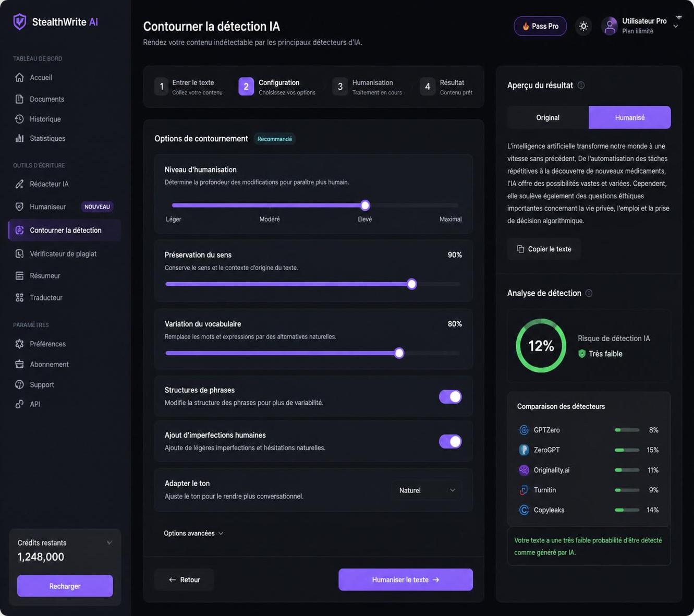694x616 pixels.
Task: Click the Traducteur icon
Action: (x=19, y=297)
